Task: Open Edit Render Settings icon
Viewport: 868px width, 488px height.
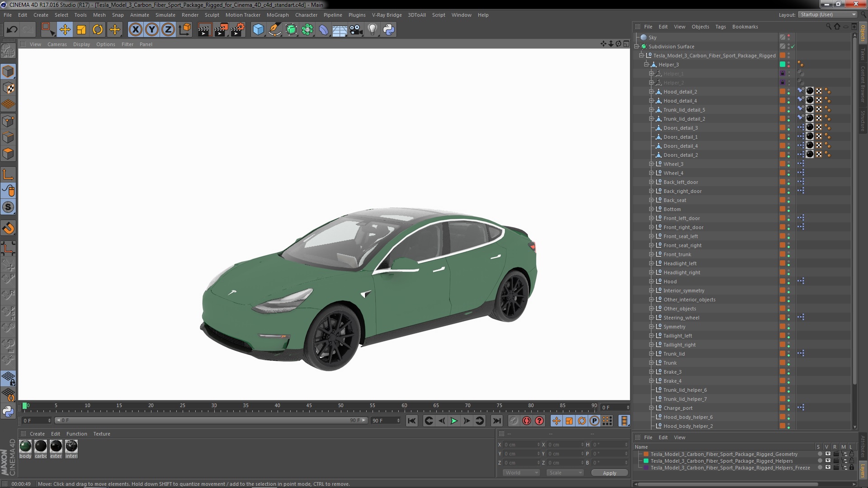Action: click(x=238, y=30)
